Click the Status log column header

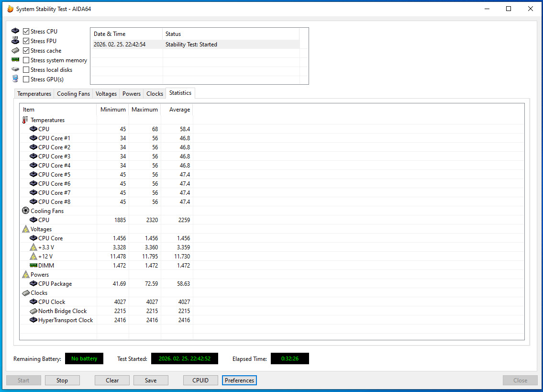coord(231,34)
